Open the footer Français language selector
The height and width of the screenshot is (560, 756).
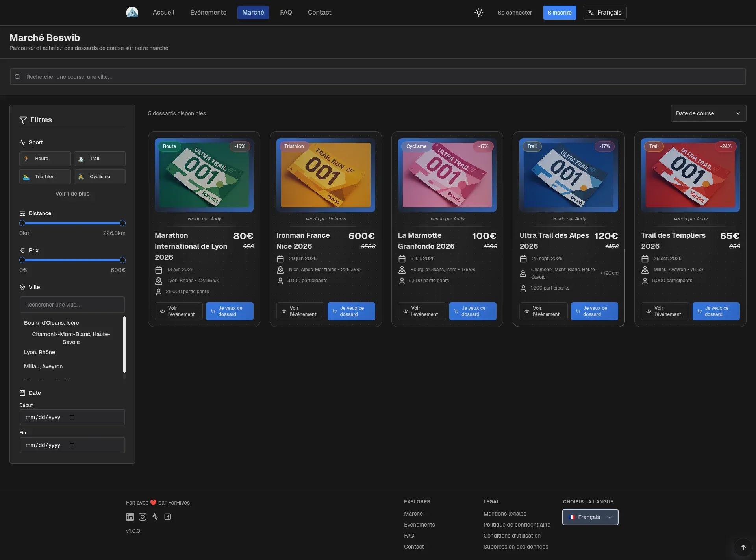point(590,517)
